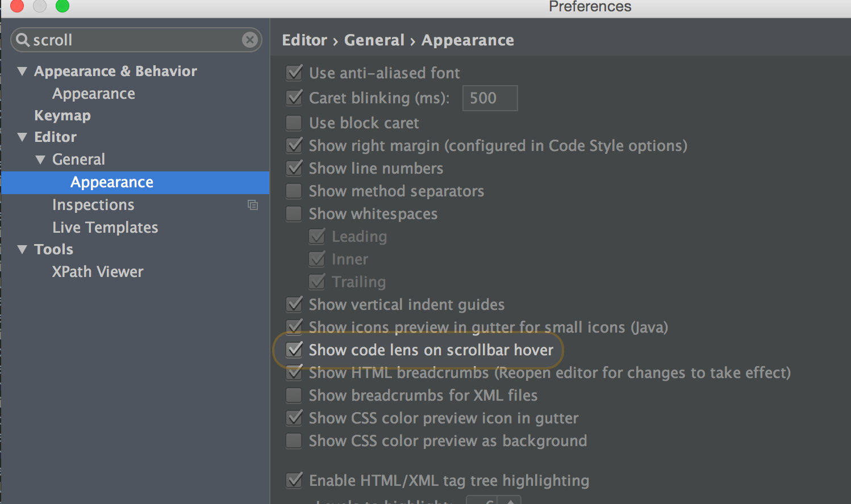Click the copy settings icon beside Inspections
The height and width of the screenshot is (504, 851).
click(x=253, y=204)
